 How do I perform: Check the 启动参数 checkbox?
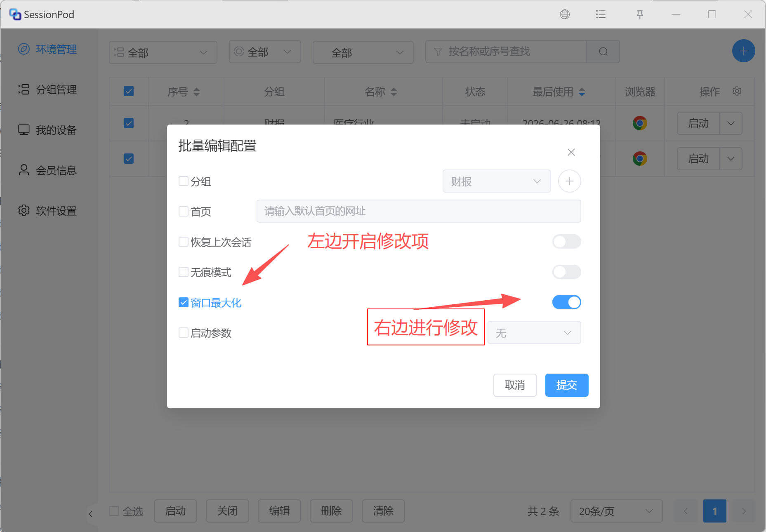point(183,332)
